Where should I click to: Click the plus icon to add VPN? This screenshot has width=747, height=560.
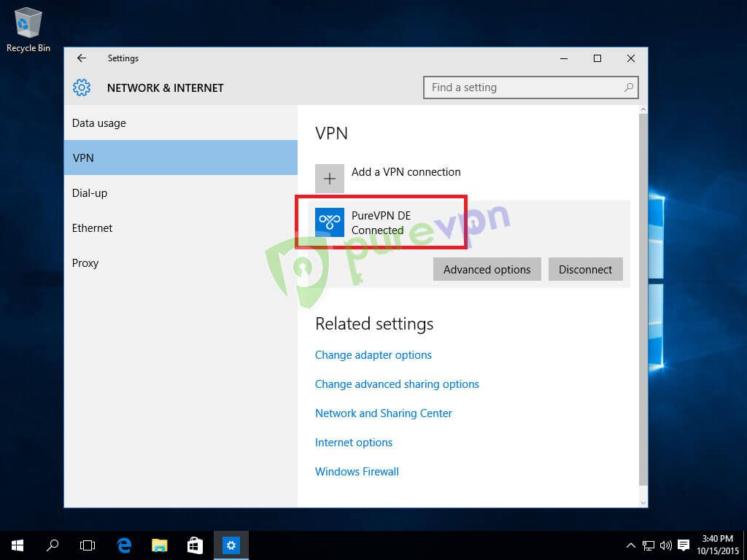coord(329,178)
